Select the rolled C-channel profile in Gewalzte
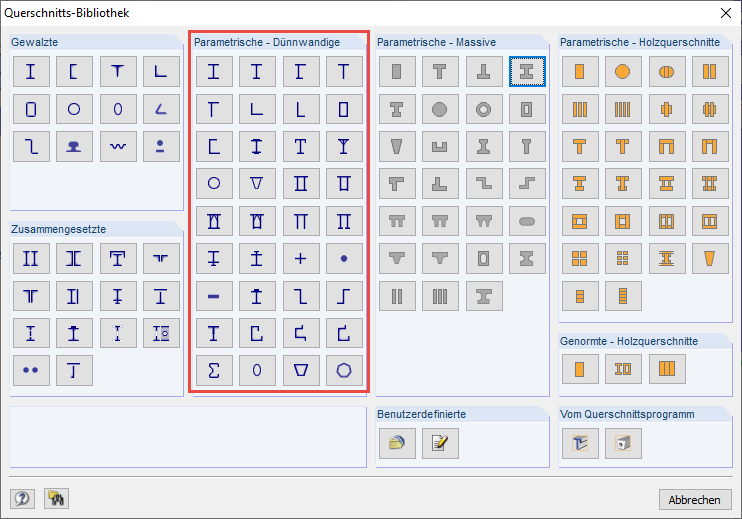The height and width of the screenshot is (519, 742). [74, 72]
